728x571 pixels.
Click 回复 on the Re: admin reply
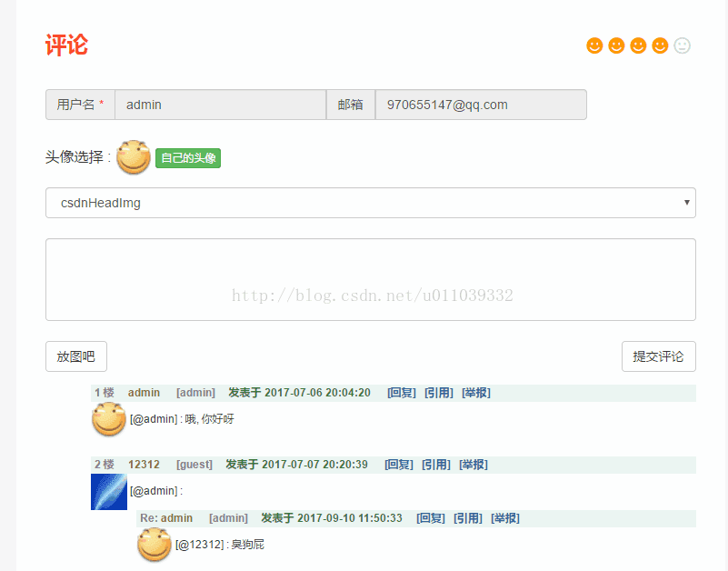pyautogui.click(x=431, y=518)
